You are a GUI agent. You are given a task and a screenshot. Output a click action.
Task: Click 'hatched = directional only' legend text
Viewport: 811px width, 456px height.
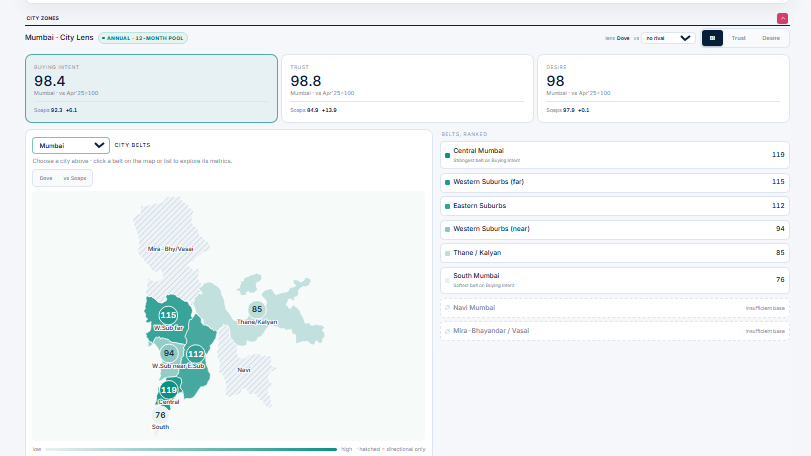click(x=393, y=449)
